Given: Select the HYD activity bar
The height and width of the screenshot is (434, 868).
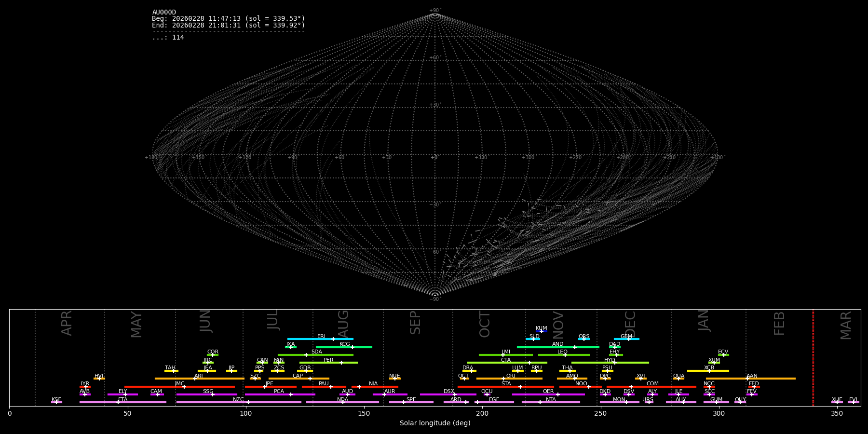Looking at the screenshot, I should click(610, 363).
